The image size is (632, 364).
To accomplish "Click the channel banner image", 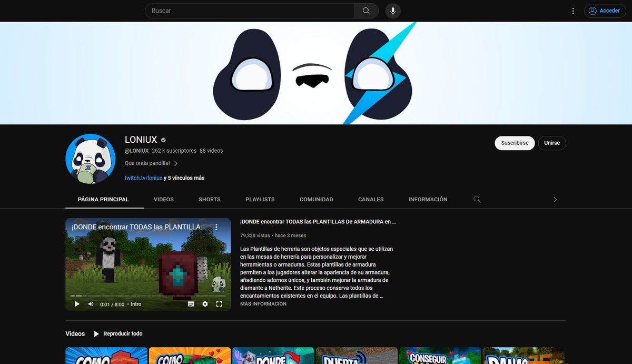I will 316,73.
